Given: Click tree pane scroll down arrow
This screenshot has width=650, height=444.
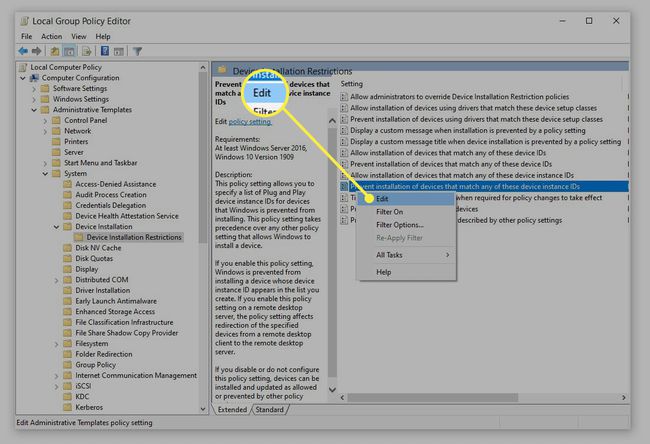Looking at the screenshot, I should (203, 409).
